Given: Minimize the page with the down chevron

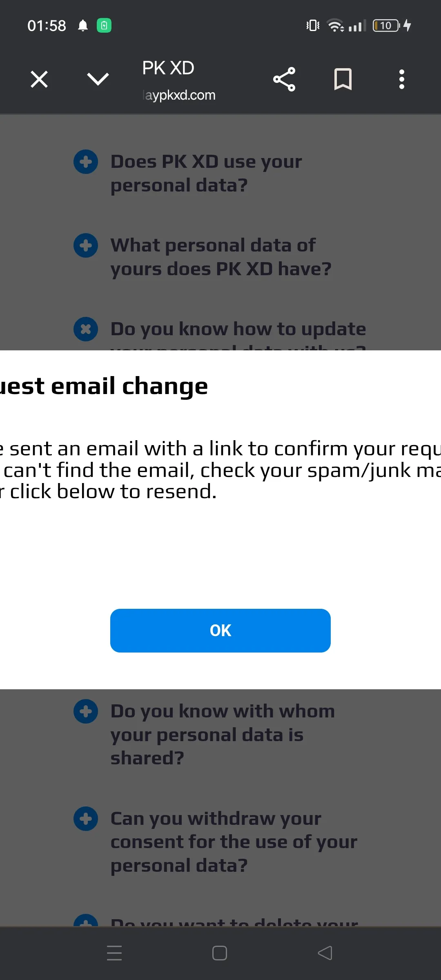Looking at the screenshot, I should click(98, 79).
